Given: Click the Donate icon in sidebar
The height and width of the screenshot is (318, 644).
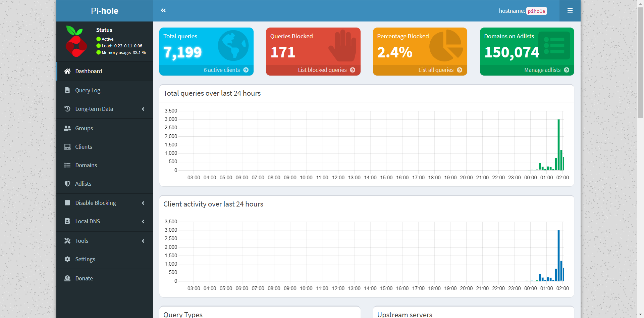Looking at the screenshot, I should coord(67,278).
